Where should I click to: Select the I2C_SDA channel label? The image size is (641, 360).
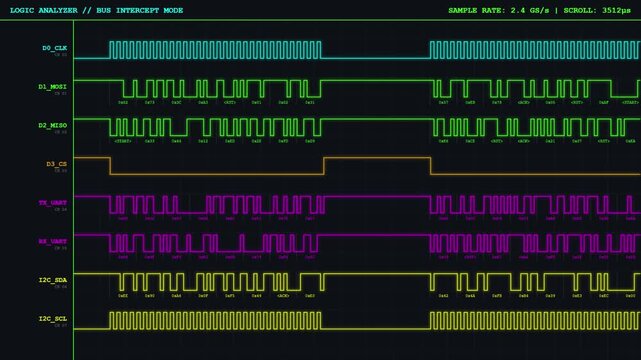(52, 280)
